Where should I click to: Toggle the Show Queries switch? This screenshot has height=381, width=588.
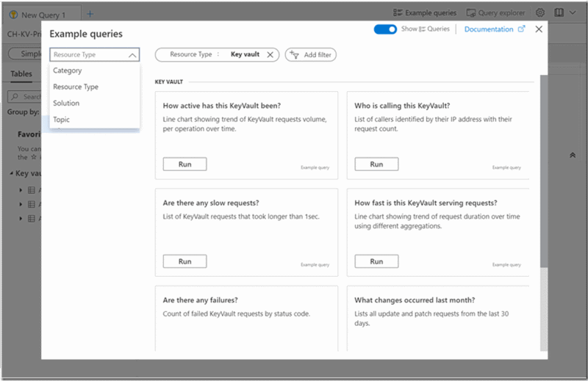click(x=385, y=29)
